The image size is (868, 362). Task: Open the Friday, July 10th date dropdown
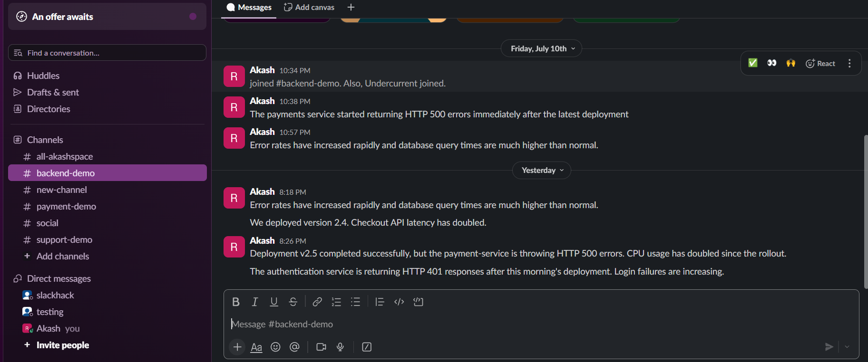pyautogui.click(x=541, y=48)
